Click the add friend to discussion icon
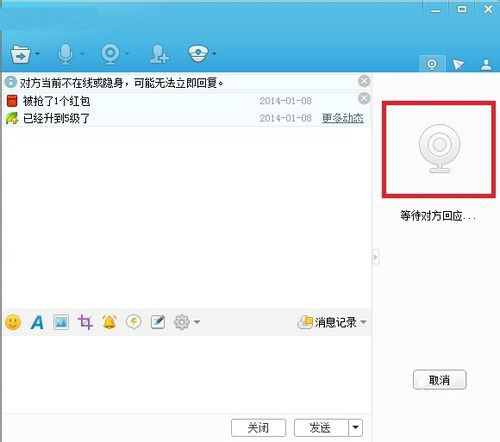The image size is (500, 442). tap(159, 54)
